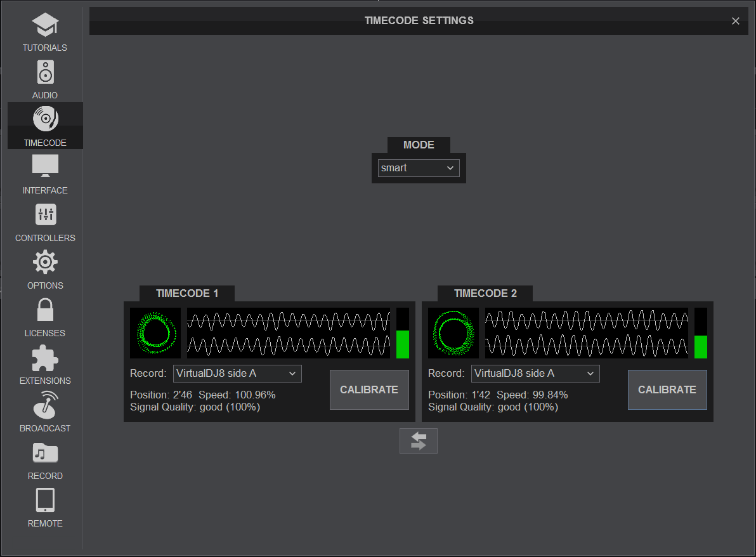Click Timecode 2 waveform display

(586, 334)
